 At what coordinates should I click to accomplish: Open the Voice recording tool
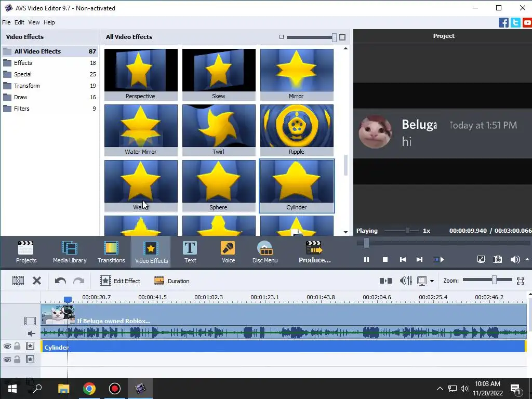click(228, 252)
